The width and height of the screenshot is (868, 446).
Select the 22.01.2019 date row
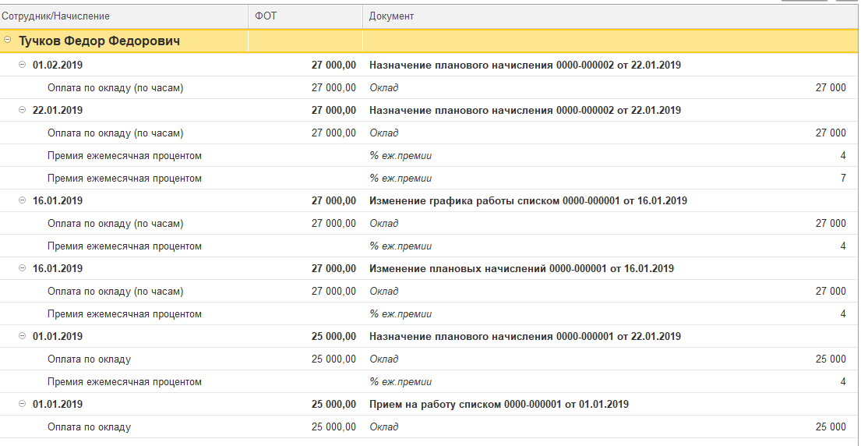(58, 110)
